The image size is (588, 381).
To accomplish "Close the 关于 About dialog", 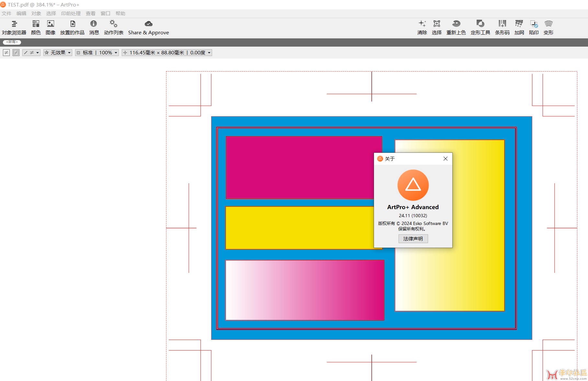I will click(x=446, y=159).
